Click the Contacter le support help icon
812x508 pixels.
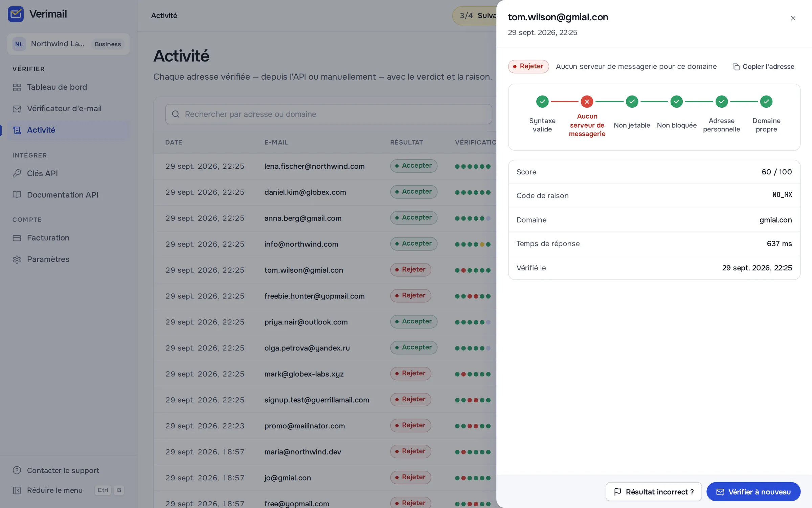(x=17, y=470)
